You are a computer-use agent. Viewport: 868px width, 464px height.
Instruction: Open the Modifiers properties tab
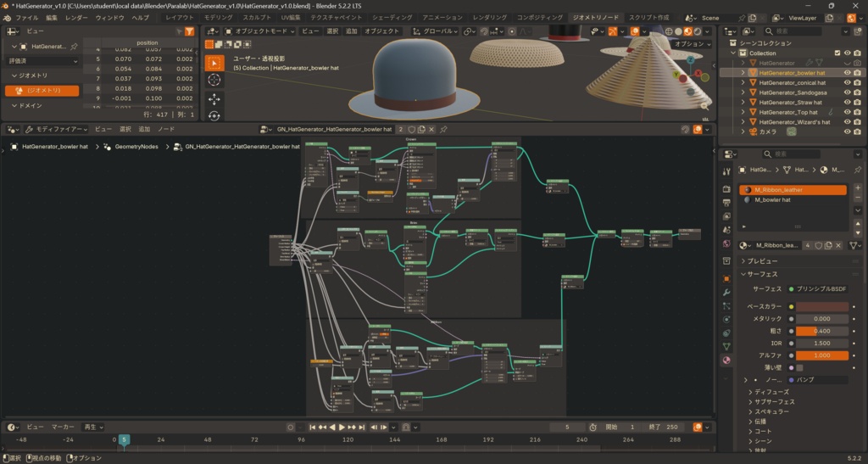726,293
